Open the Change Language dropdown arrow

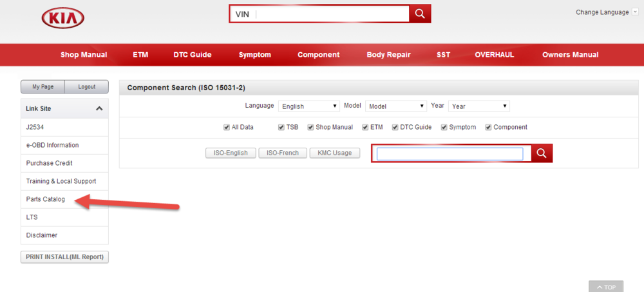(x=636, y=12)
